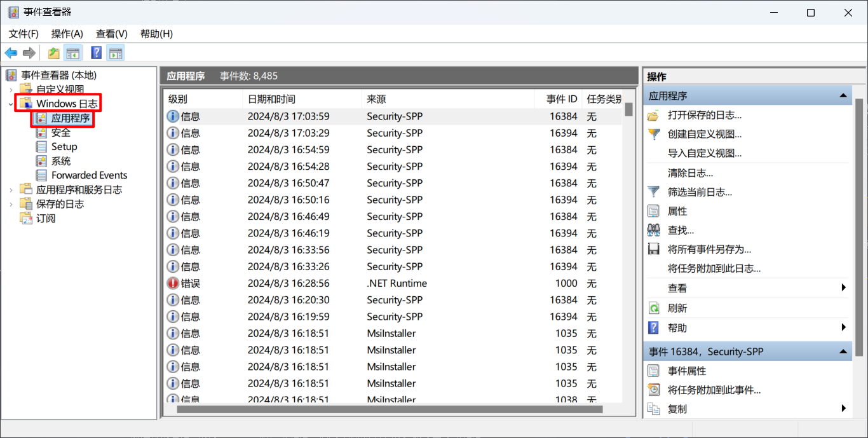Click 清除日志... in the actions pane
Viewport: 868px width, 438px height.
coord(690,173)
